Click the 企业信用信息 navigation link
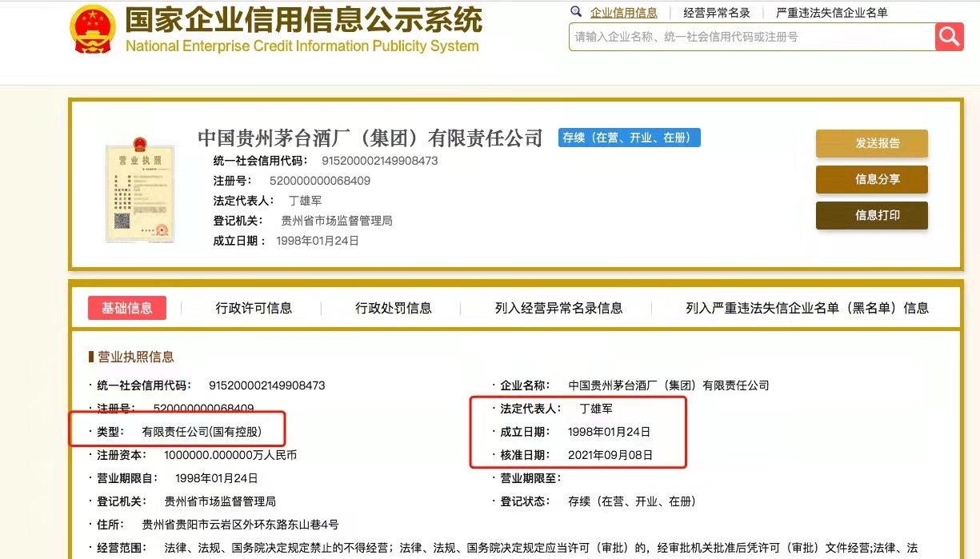980x559 pixels. [624, 12]
